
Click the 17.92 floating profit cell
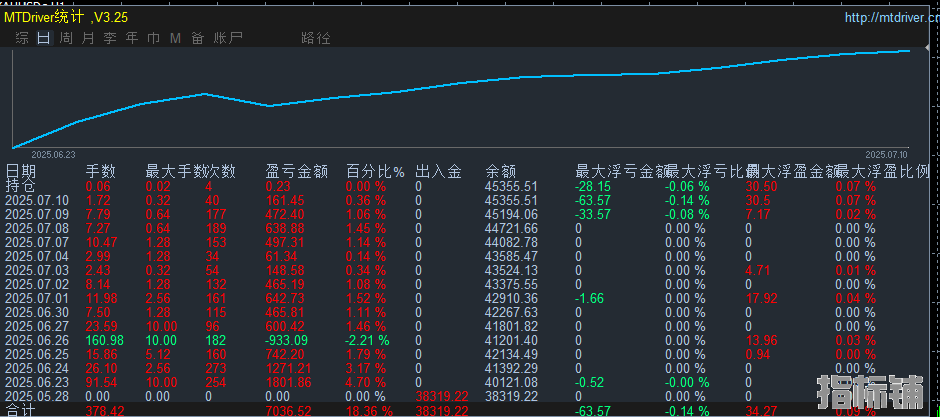(761, 298)
